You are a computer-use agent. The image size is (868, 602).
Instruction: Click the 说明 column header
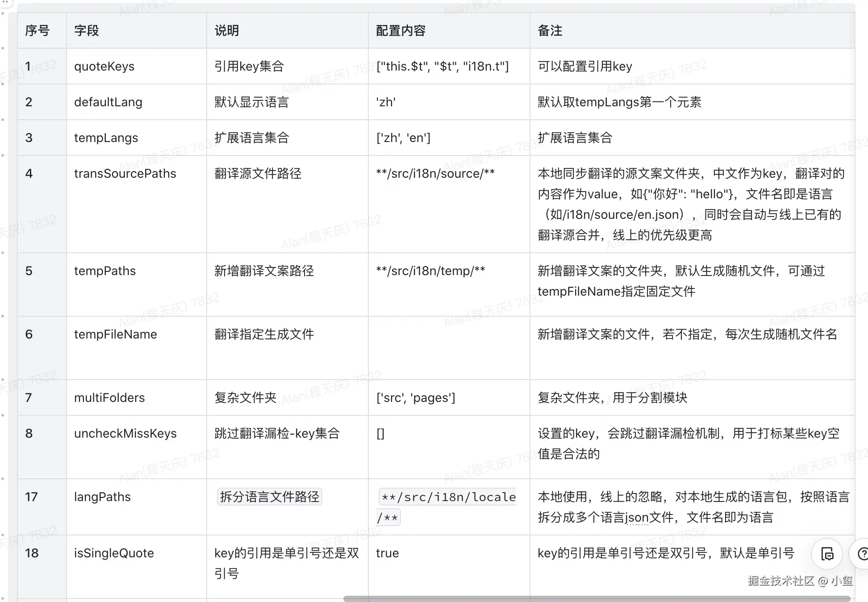[227, 30]
